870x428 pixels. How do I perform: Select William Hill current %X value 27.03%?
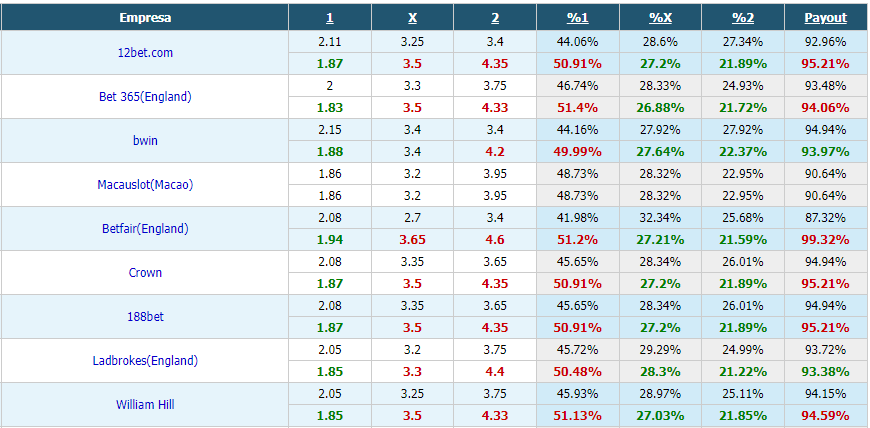(x=660, y=415)
